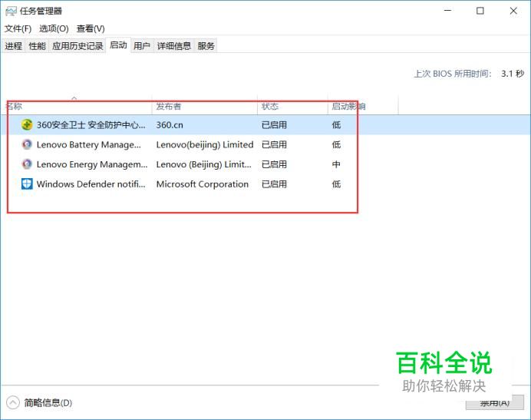Click the 低 impact value for Lenovo Battery
The image size is (531, 420).
336,145
